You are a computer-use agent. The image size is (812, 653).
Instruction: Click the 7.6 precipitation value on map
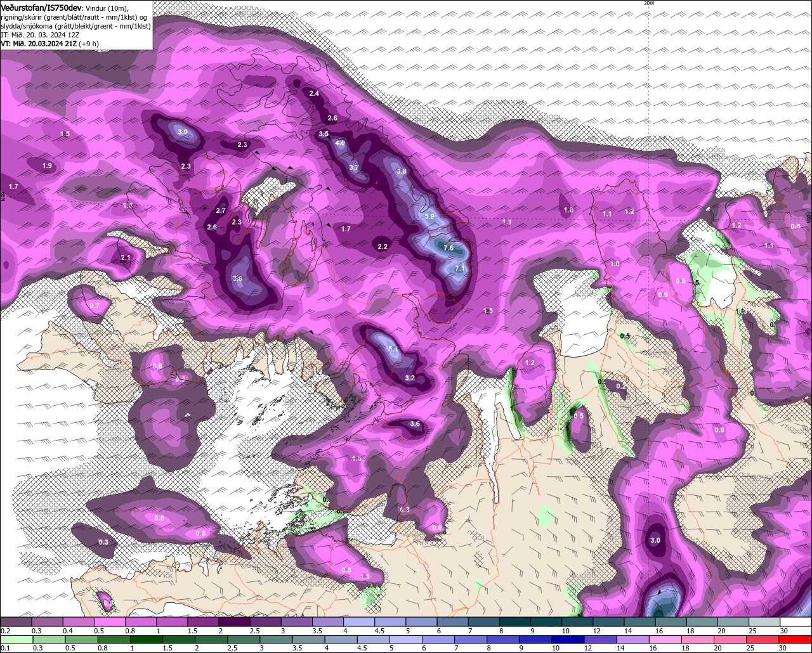pyautogui.click(x=449, y=248)
